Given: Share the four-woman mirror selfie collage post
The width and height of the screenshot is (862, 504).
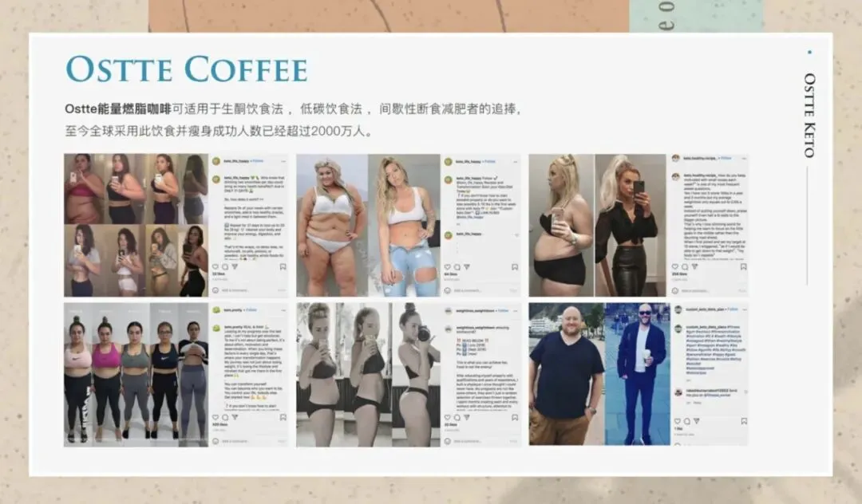Looking at the screenshot, I should coord(235,267).
